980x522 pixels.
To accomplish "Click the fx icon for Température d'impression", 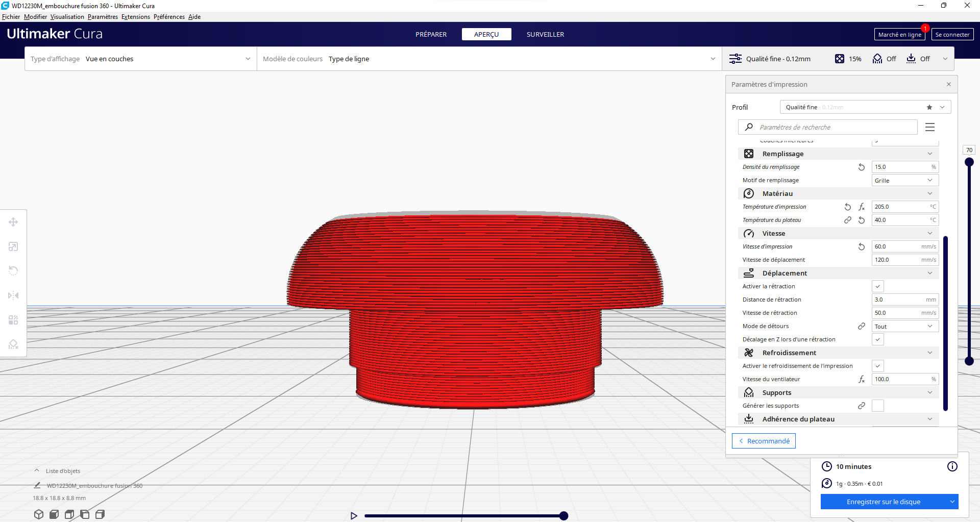I will click(x=862, y=207).
